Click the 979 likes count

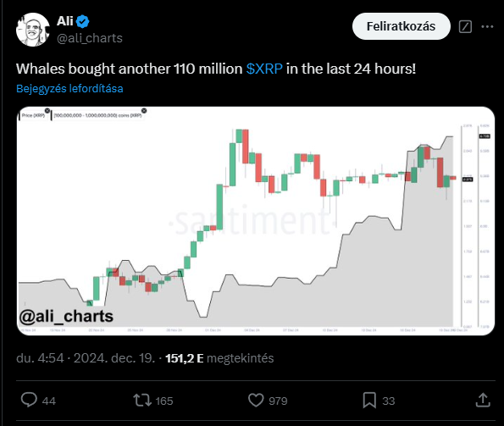tap(278, 401)
